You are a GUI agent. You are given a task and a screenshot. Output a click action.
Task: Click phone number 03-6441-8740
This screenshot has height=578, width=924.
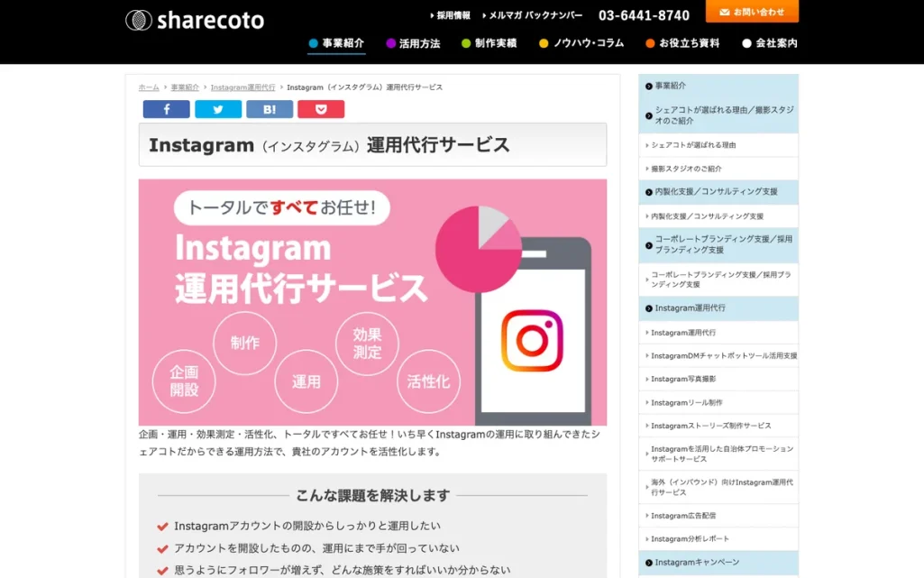coord(644,15)
